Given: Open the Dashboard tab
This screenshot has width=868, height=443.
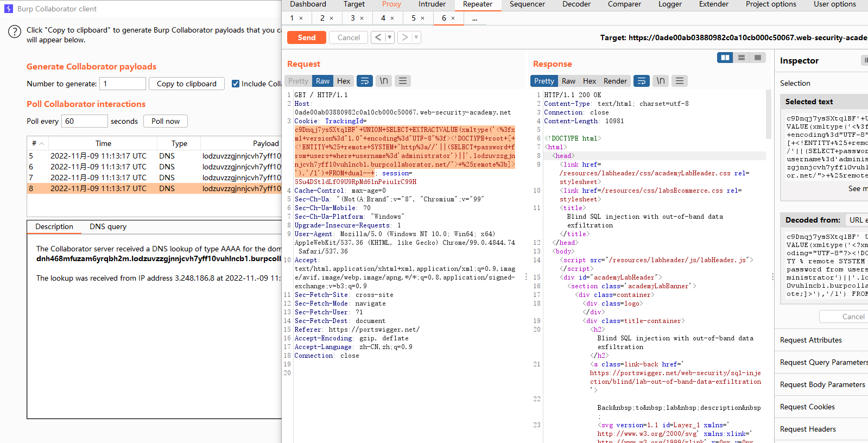Looking at the screenshot, I should click(308, 4).
